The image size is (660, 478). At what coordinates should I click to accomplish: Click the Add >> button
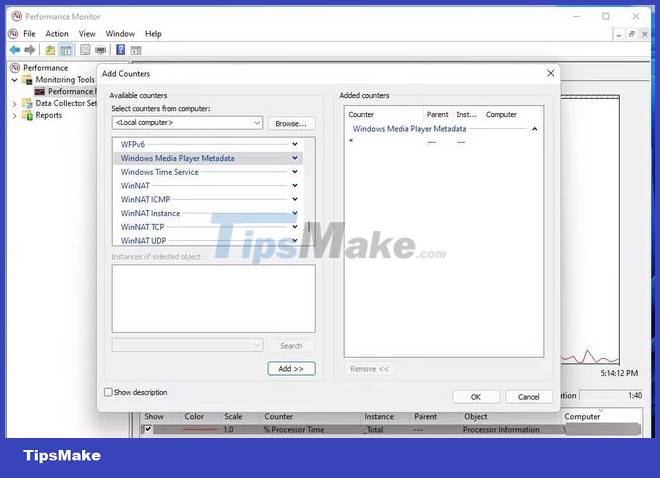pyautogui.click(x=291, y=369)
